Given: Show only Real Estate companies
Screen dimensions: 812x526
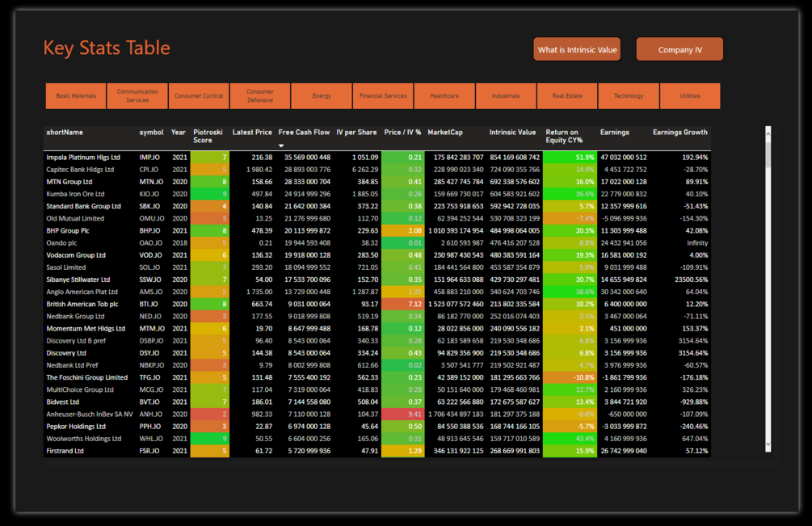Looking at the screenshot, I should tap(567, 96).
